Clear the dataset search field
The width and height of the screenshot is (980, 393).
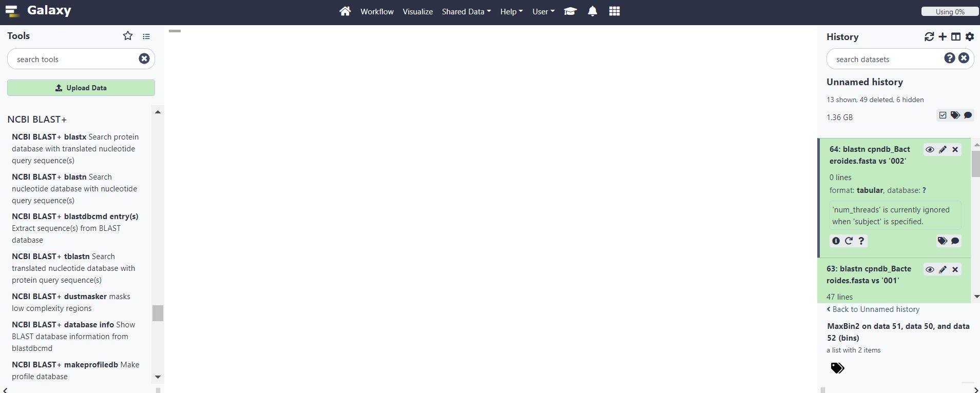[x=964, y=58]
